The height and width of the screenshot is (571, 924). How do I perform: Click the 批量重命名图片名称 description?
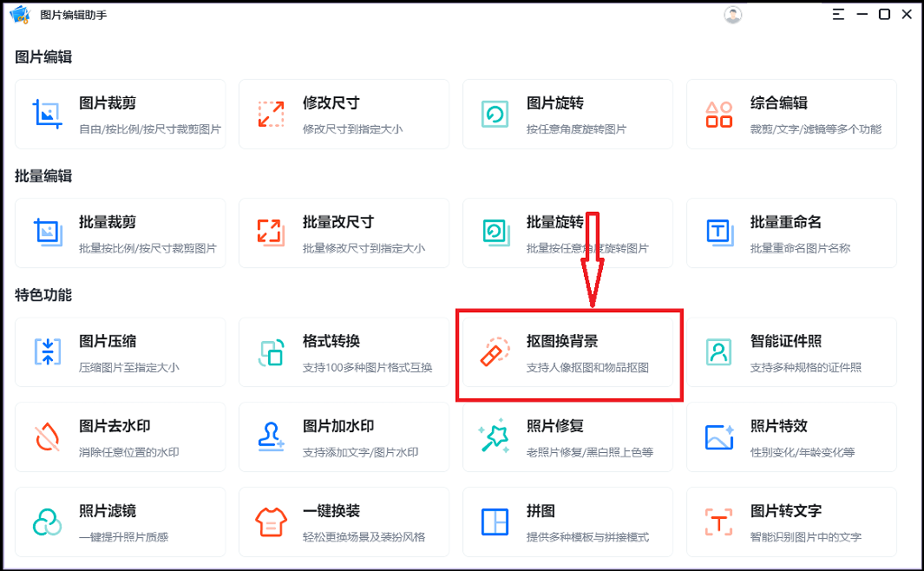point(800,248)
